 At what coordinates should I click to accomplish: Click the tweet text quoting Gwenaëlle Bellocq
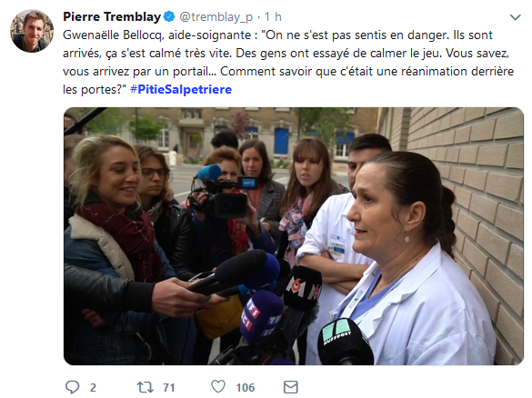[x=288, y=63]
